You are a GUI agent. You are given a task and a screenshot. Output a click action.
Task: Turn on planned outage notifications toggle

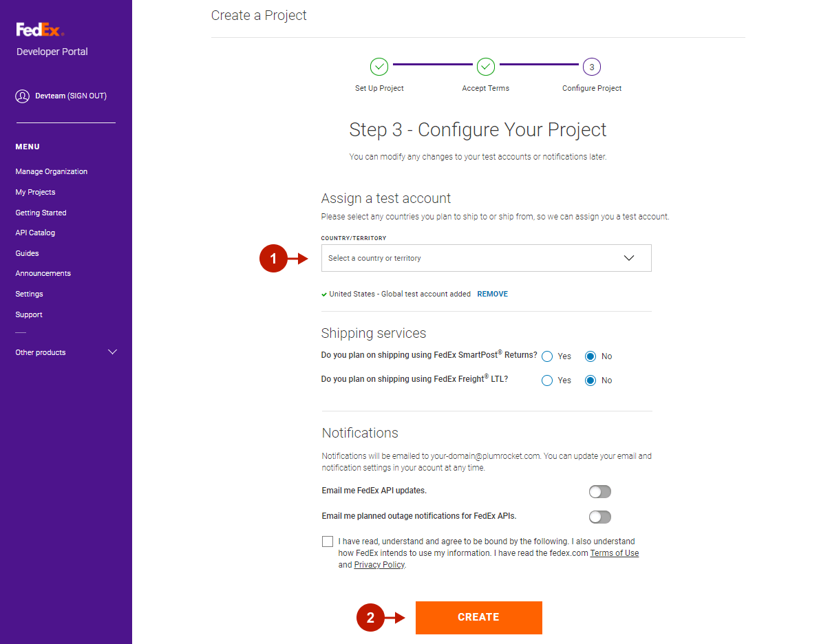point(599,517)
